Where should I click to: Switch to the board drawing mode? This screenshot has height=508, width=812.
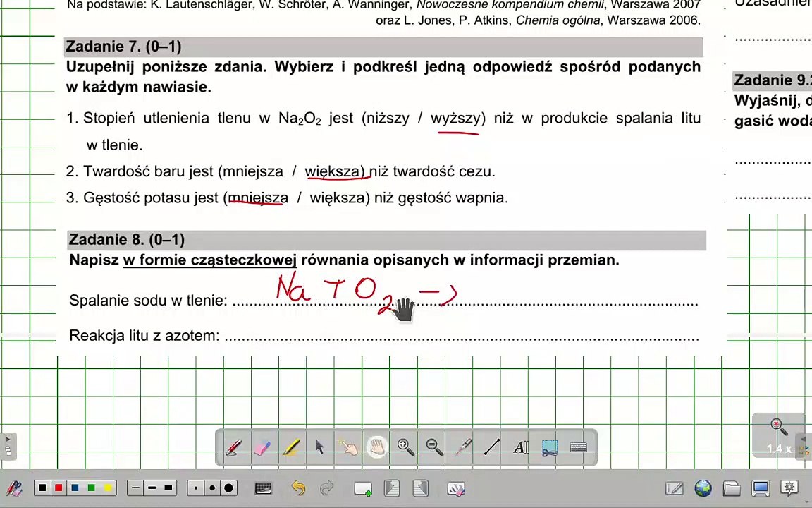(x=675, y=488)
